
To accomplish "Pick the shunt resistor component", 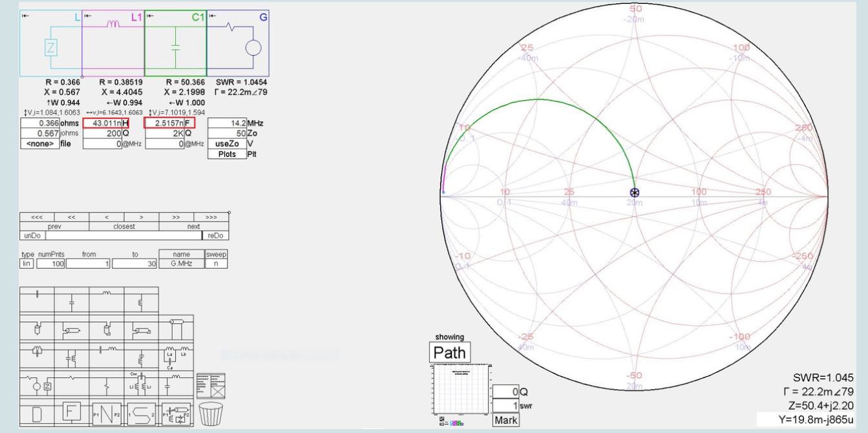I will tap(107, 384).
